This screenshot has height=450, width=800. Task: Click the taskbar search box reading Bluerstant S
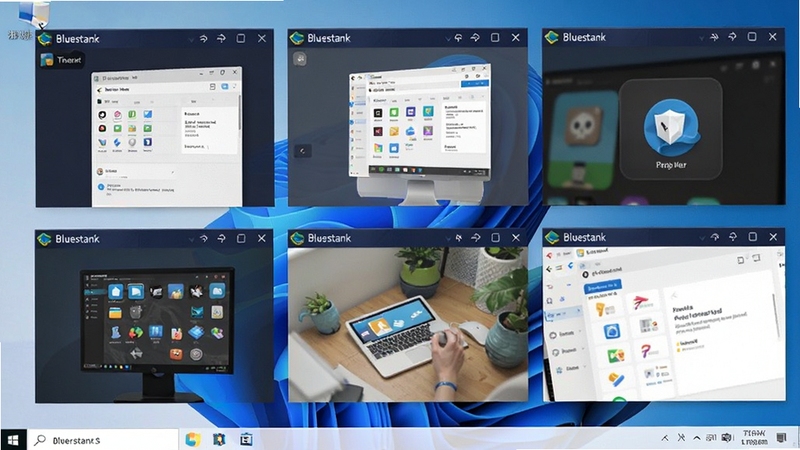coord(102,440)
